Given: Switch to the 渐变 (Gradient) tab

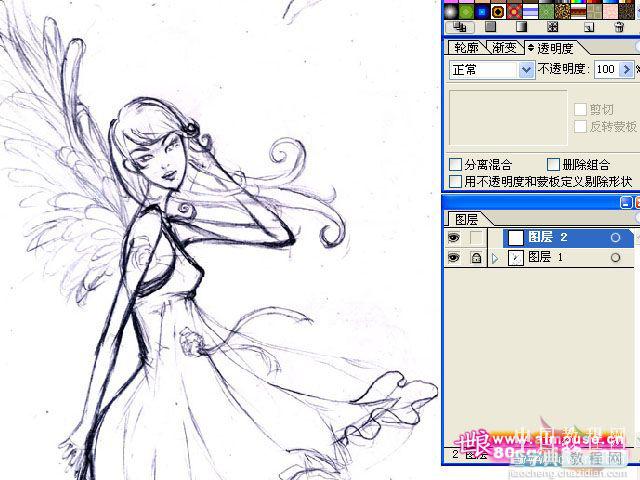Looking at the screenshot, I should click(x=504, y=48).
